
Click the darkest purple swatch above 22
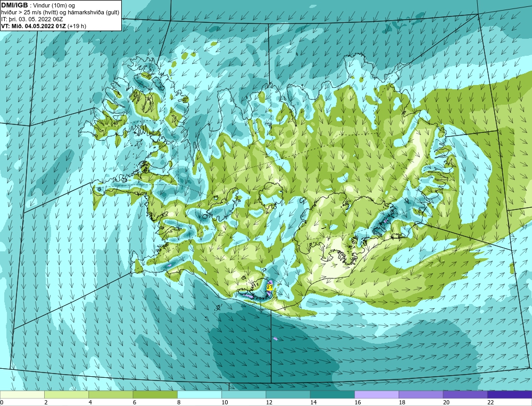pyautogui.click(x=510, y=394)
